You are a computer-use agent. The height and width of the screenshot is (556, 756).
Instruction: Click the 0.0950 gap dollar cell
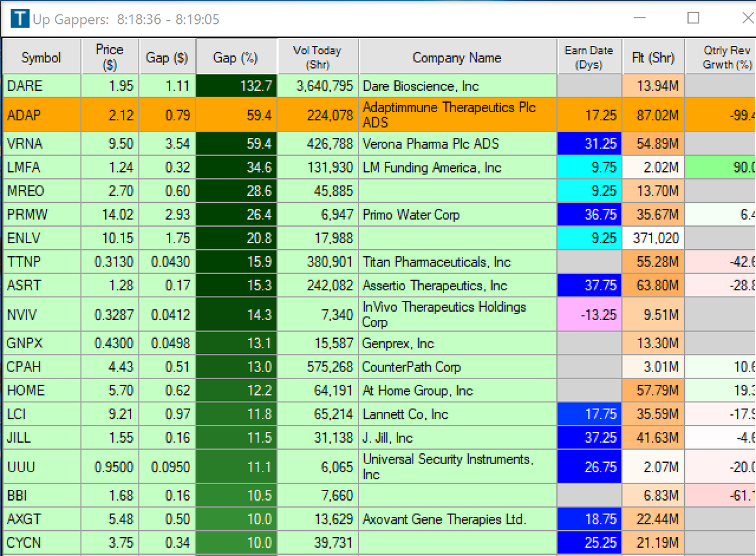(168, 467)
